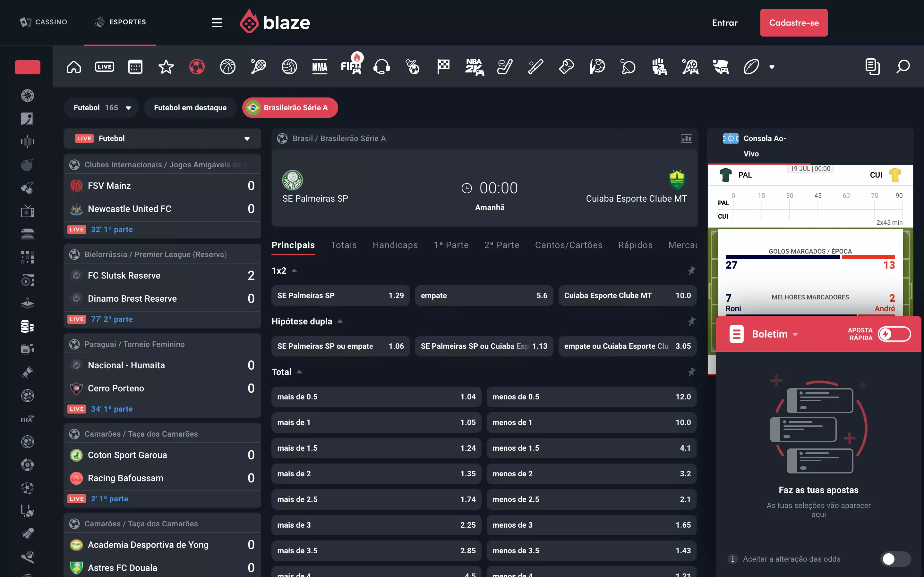Select the Principais betting tab
This screenshot has height=577, width=924.
point(293,245)
